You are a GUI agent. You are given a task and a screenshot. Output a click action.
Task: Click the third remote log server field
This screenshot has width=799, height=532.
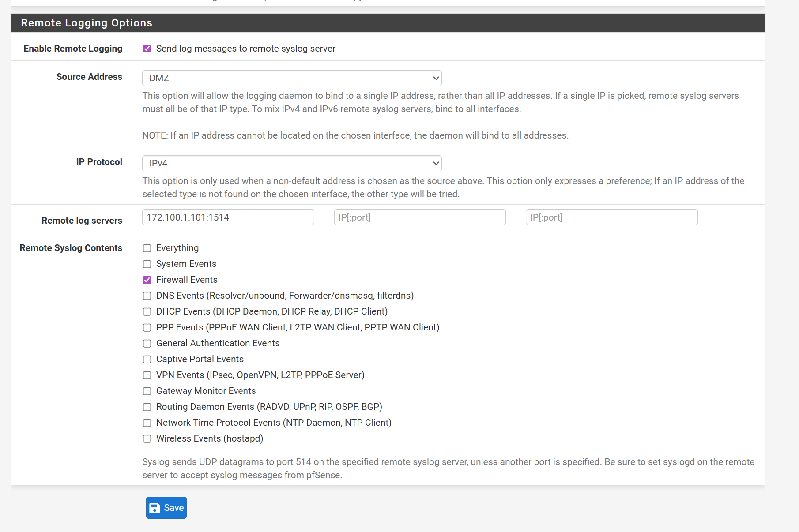pos(611,217)
